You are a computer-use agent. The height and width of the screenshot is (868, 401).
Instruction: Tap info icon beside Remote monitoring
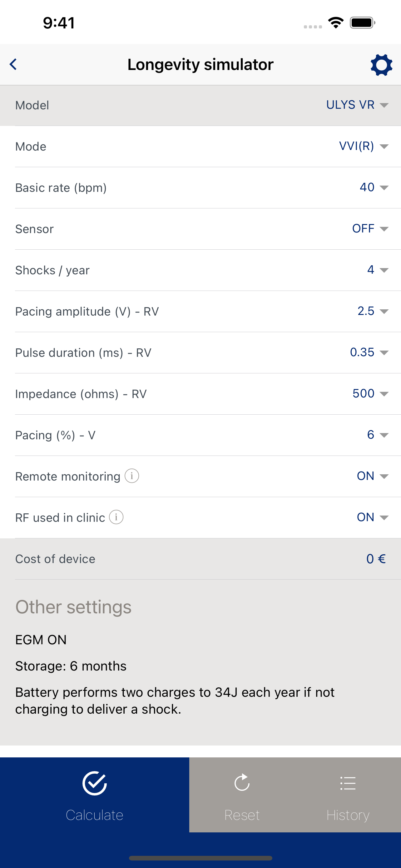(x=132, y=476)
